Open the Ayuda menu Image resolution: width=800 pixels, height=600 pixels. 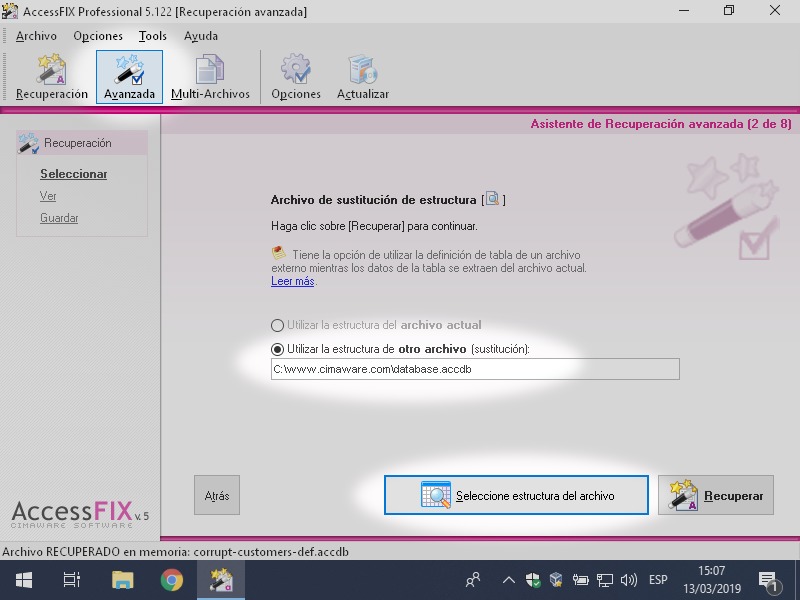tap(200, 36)
